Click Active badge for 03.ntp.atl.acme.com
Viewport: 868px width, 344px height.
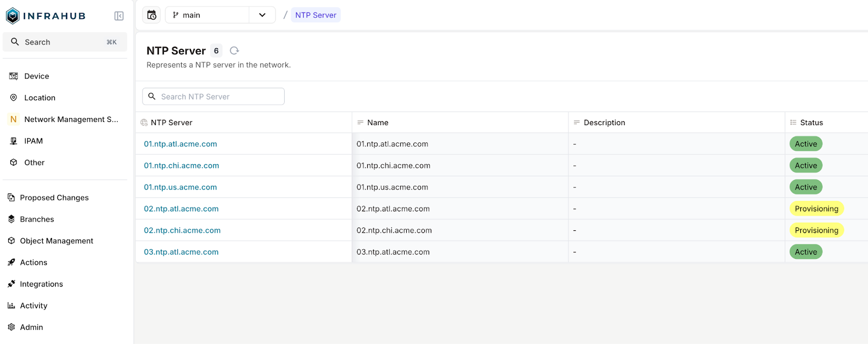[x=806, y=252]
